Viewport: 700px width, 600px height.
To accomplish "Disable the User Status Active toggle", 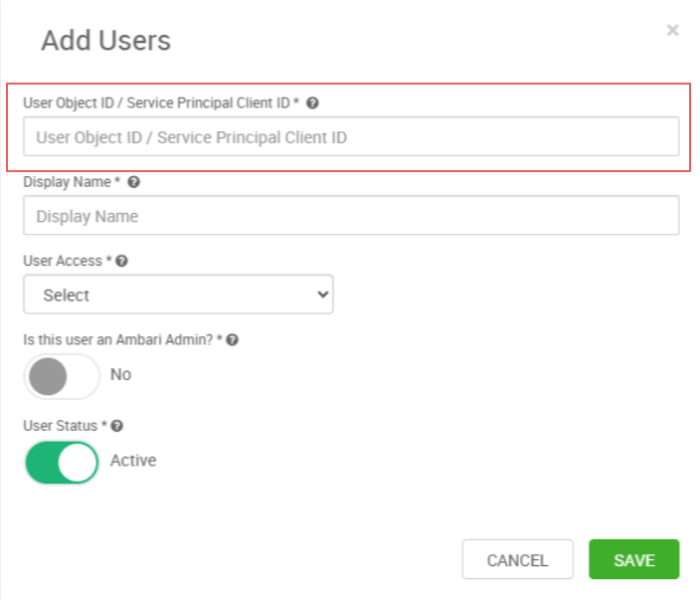I will point(62,462).
